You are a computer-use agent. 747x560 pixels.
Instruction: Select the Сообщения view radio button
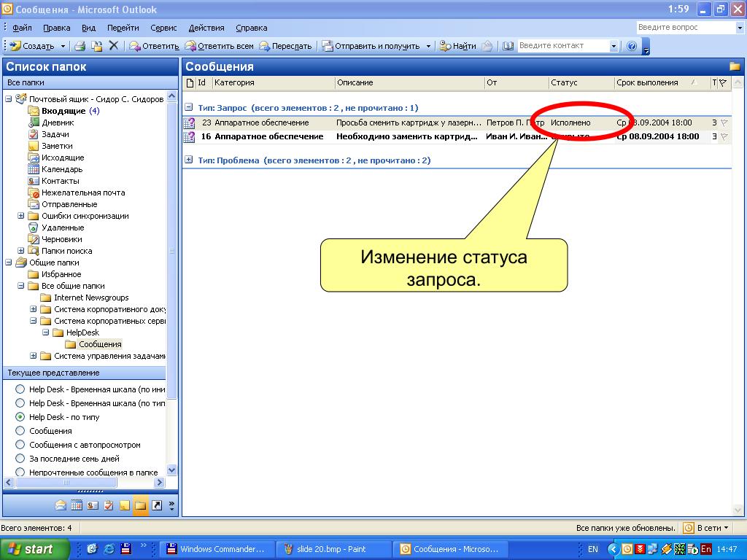click(x=20, y=431)
